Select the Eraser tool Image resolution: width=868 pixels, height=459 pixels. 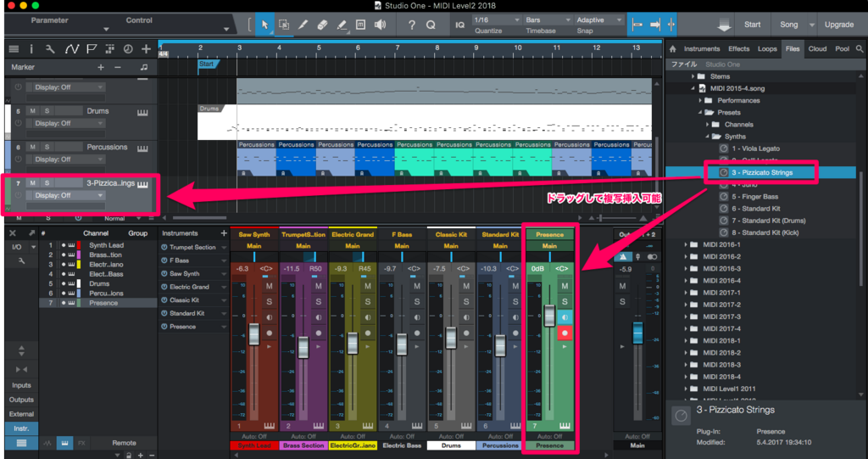click(x=322, y=25)
